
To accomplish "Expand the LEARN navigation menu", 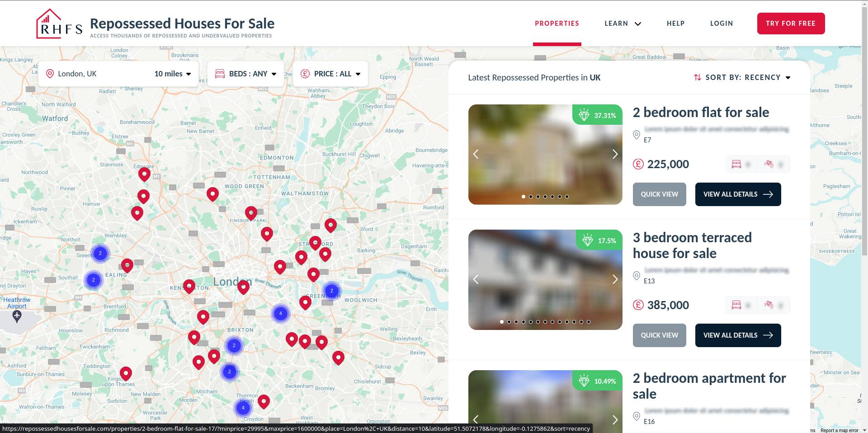I will 623,23.
